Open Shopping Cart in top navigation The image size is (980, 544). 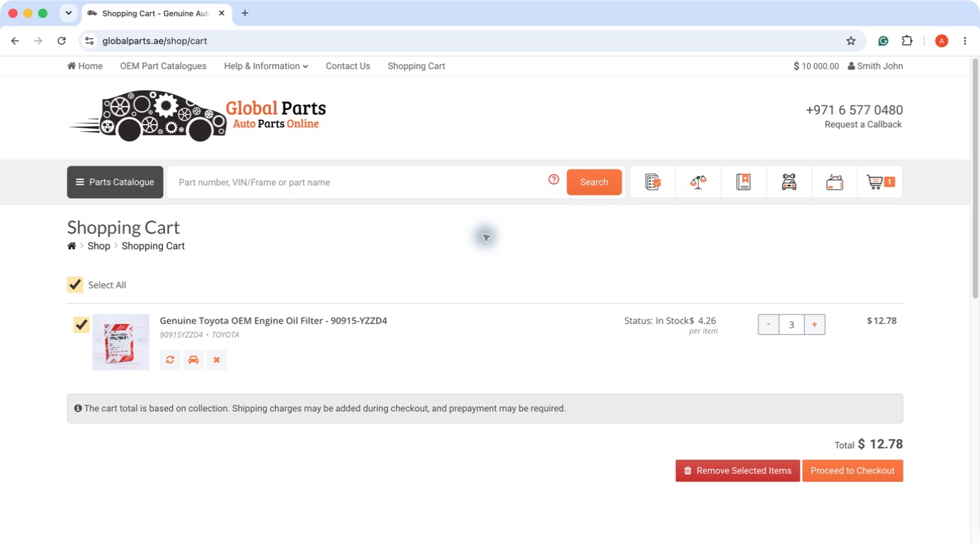point(416,66)
